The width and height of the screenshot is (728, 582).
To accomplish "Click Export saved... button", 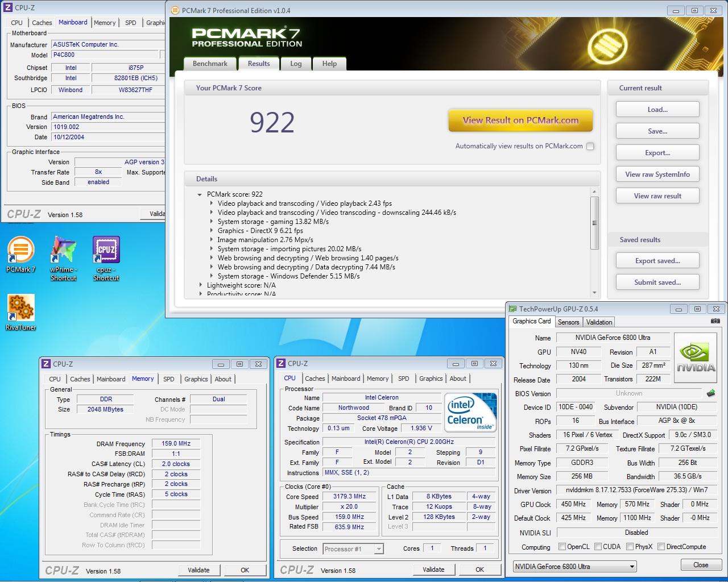I will 657,261.
